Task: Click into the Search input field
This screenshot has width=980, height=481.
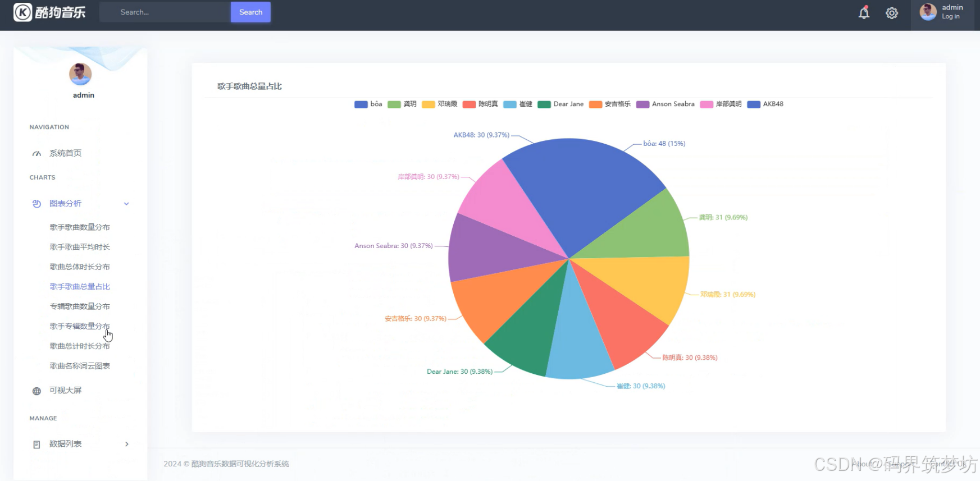Action: (165, 12)
